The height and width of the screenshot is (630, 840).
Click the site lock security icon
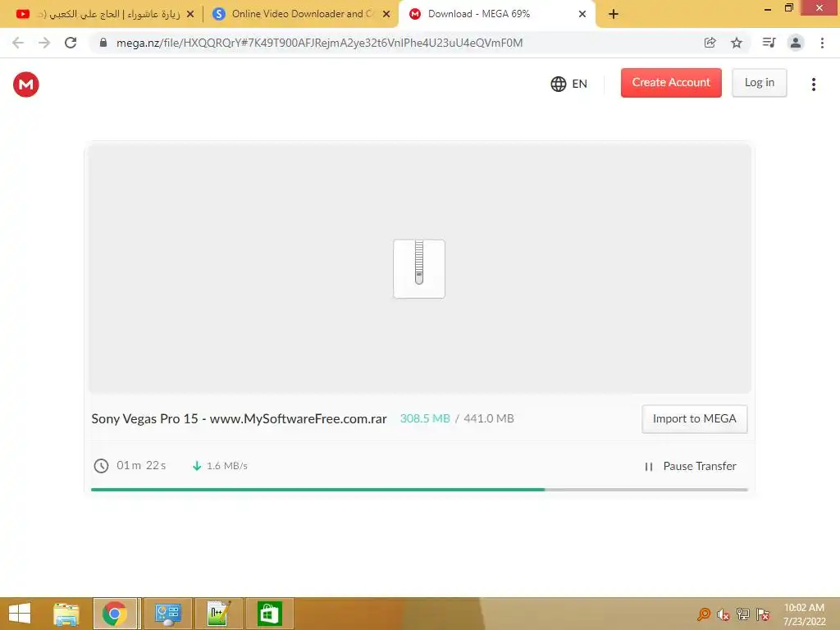click(x=103, y=43)
